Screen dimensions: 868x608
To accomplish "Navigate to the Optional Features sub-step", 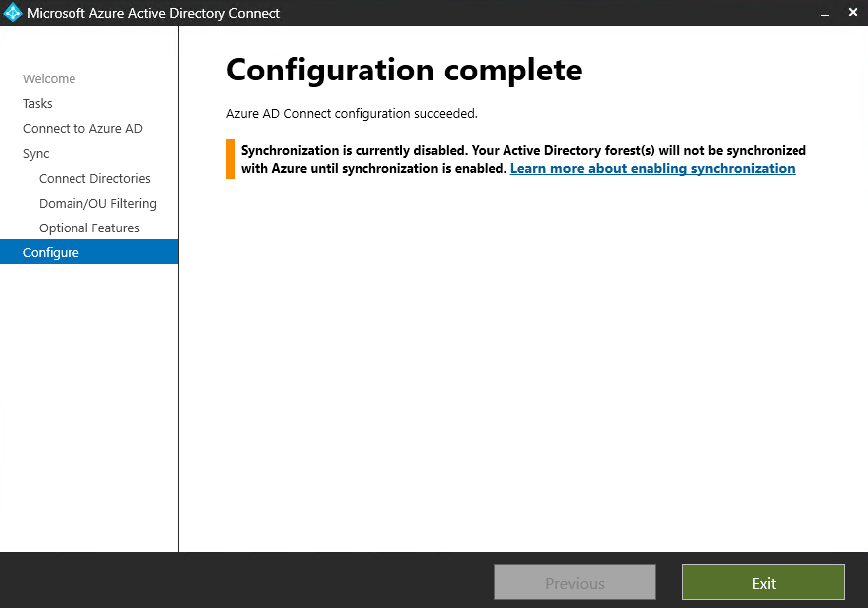I will tap(89, 228).
